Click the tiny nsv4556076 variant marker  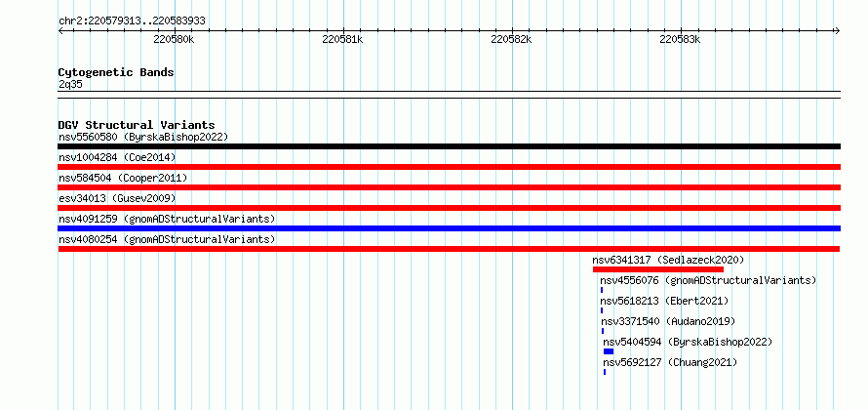[602, 290]
